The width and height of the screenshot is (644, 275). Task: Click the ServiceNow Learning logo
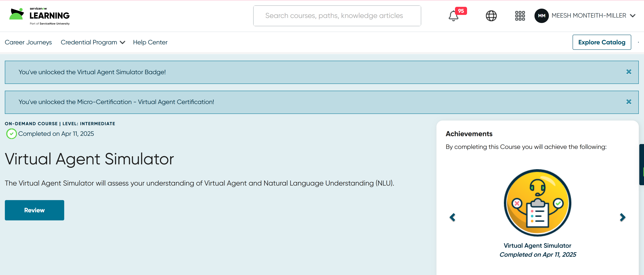coord(40,16)
